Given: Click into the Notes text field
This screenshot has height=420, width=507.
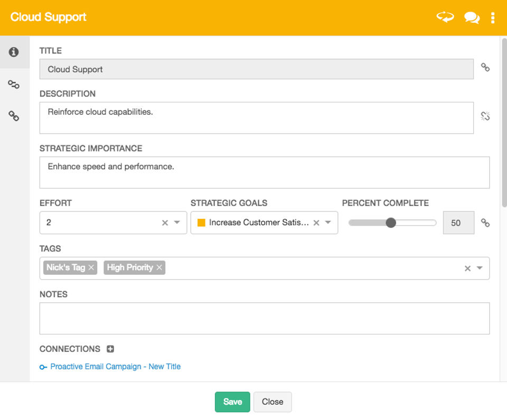Looking at the screenshot, I should [264, 318].
